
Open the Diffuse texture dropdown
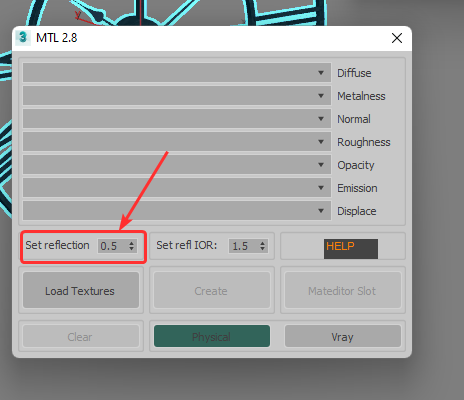point(177,73)
